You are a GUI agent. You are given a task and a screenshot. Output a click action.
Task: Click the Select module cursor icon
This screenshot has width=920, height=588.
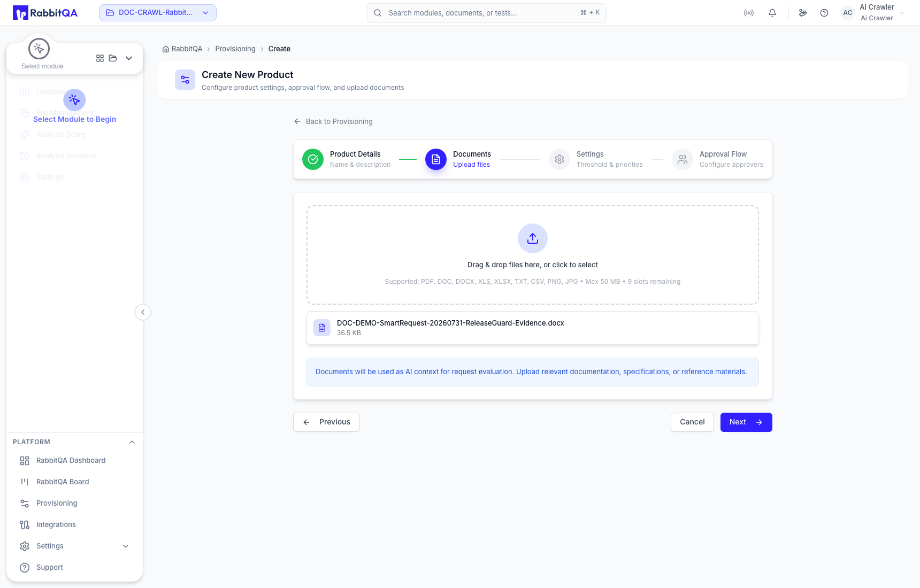click(39, 49)
